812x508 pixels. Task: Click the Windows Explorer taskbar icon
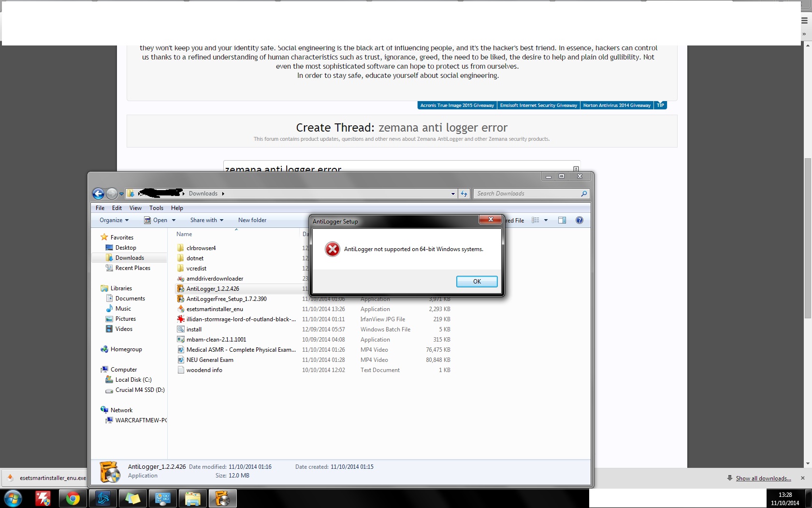193,498
